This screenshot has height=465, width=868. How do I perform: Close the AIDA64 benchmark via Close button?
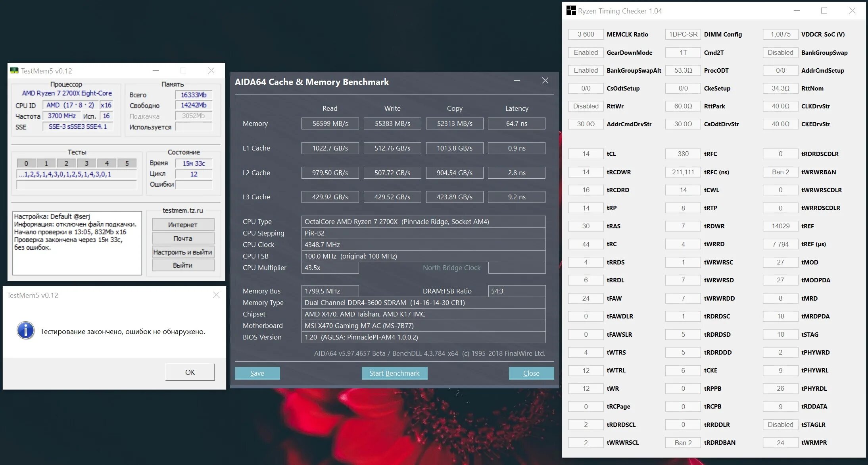click(531, 373)
